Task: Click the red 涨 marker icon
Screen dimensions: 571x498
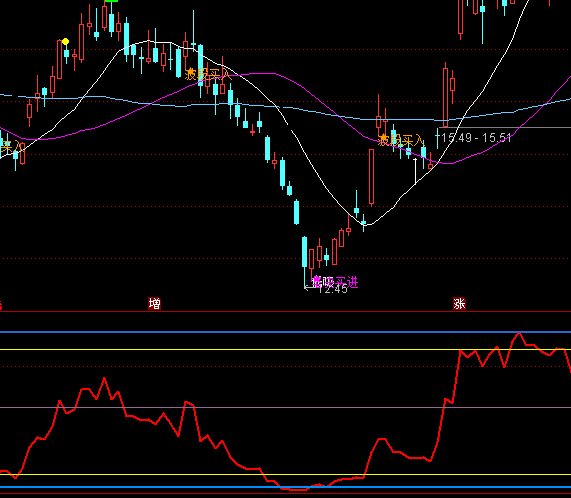Action: tap(459, 303)
